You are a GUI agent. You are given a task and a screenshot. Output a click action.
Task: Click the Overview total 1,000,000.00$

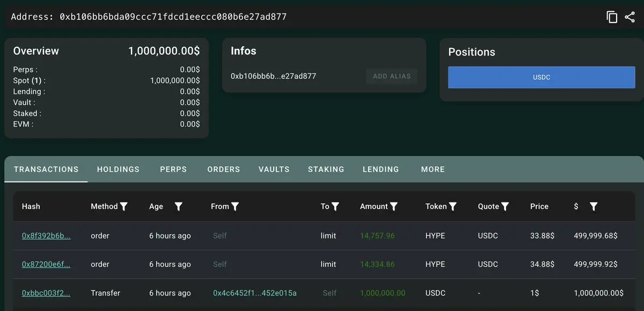164,51
